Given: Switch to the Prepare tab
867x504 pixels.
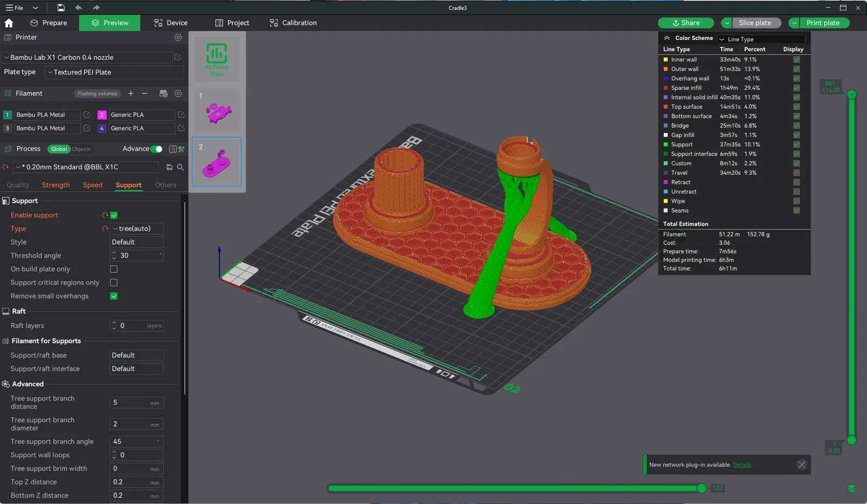Looking at the screenshot, I should pos(49,23).
